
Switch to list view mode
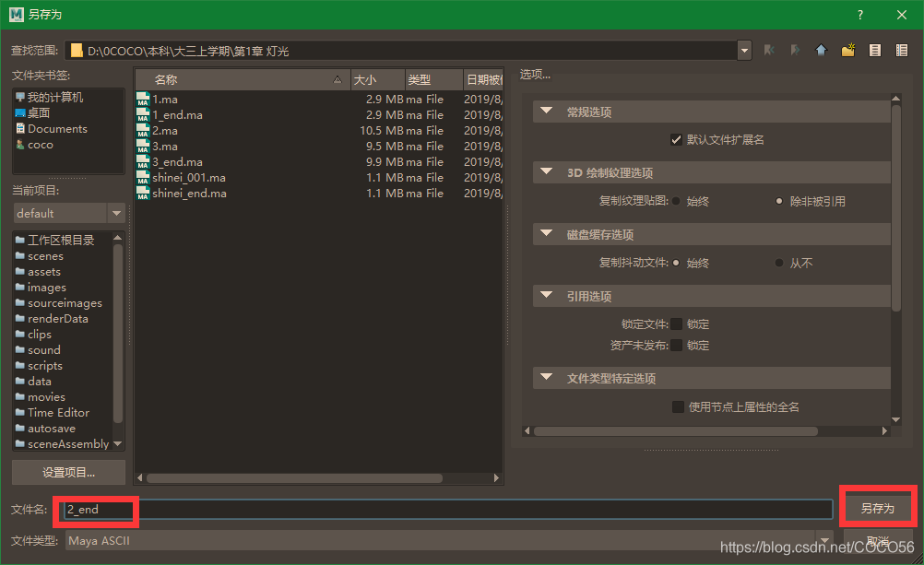pyautogui.click(x=875, y=51)
